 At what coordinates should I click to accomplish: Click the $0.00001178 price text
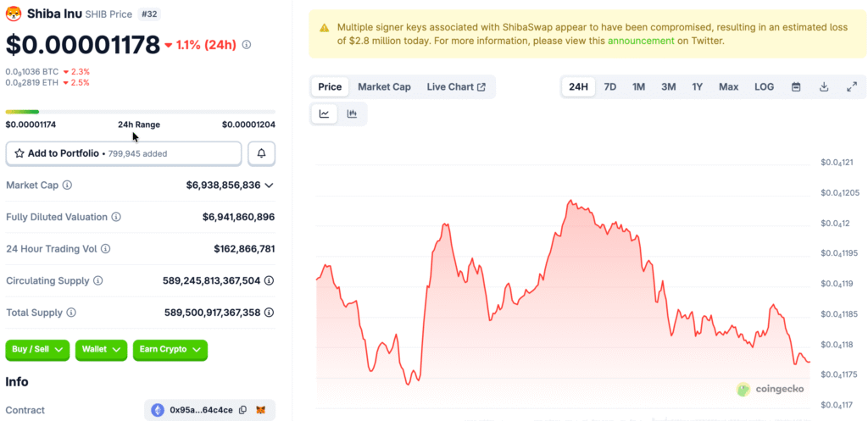pyautogui.click(x=82, y=45)
